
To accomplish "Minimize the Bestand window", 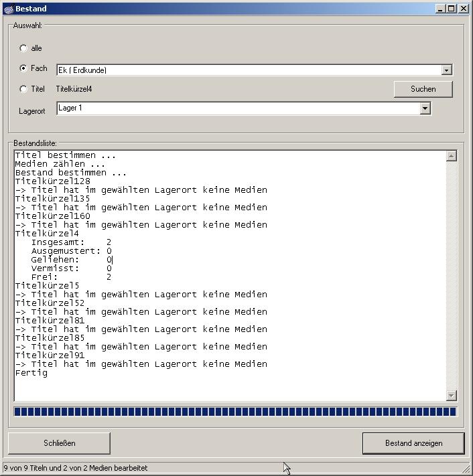I will (x=440, y=9).
